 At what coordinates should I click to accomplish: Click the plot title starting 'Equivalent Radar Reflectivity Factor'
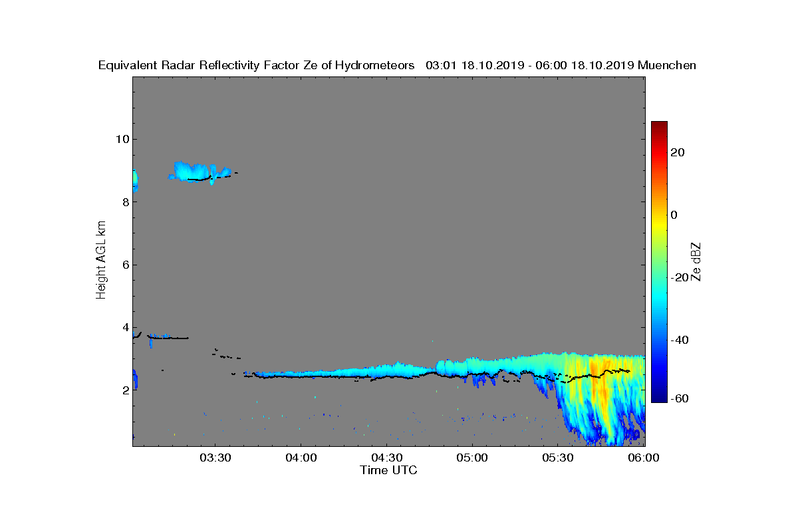397,65
